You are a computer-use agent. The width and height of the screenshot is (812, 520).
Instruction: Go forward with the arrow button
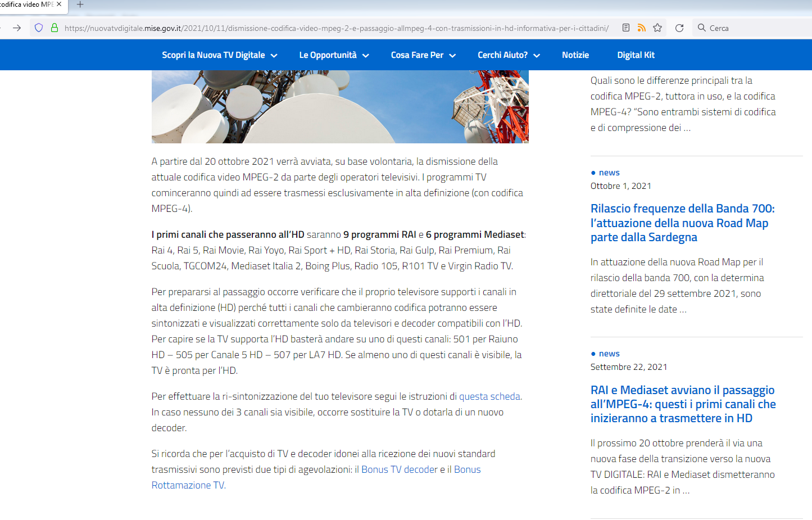pyautogui.click(x=17, y=28)
